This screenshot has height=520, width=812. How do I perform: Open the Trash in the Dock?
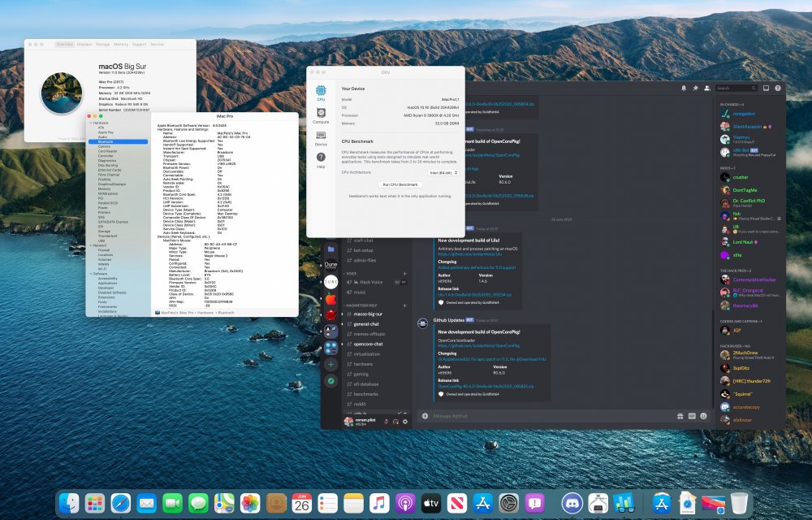(739, 503)
